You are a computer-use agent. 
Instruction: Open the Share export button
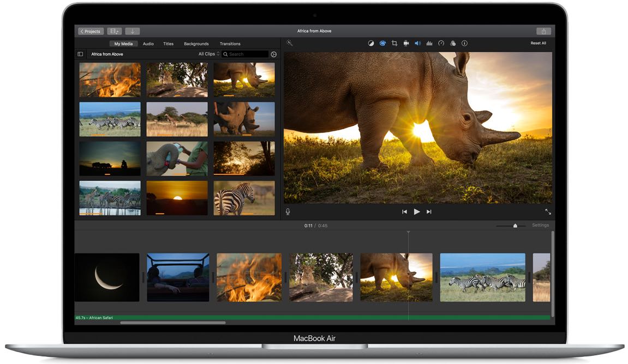click(x=543, y=31)
